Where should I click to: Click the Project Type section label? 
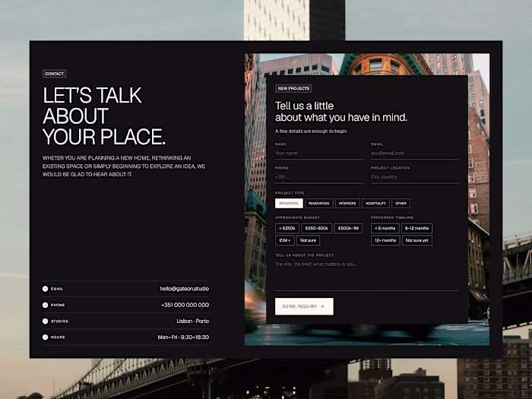pyautogui.click(x=290, y=193)
